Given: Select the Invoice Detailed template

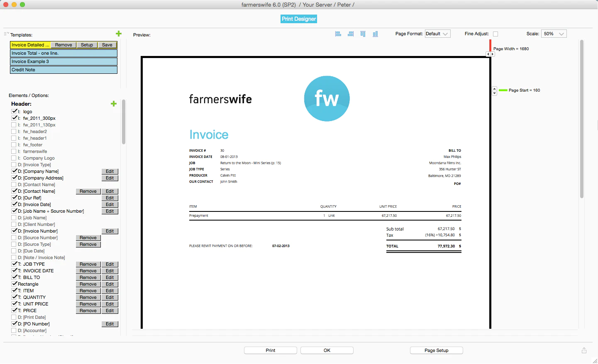Looking at the screenshot, I should [30, 45].
